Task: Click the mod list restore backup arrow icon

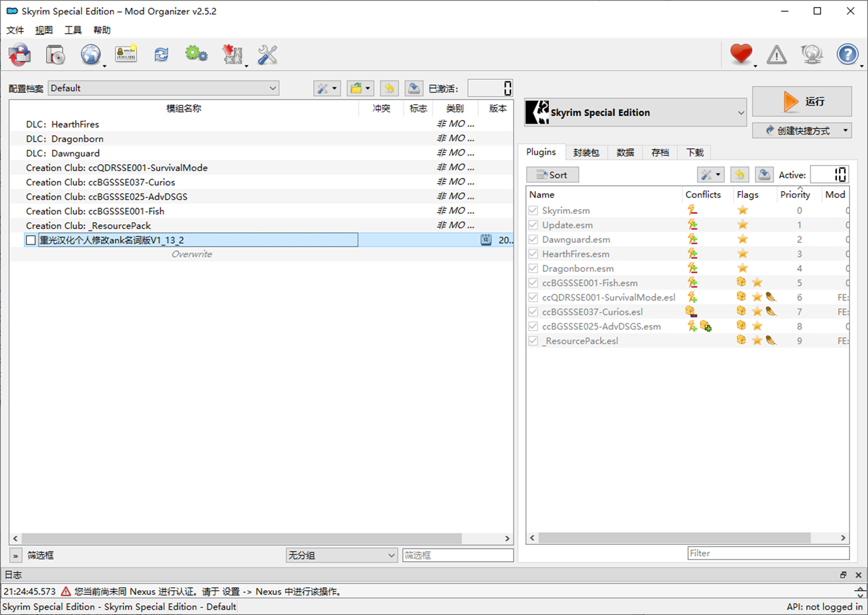Action: [389, 89]
